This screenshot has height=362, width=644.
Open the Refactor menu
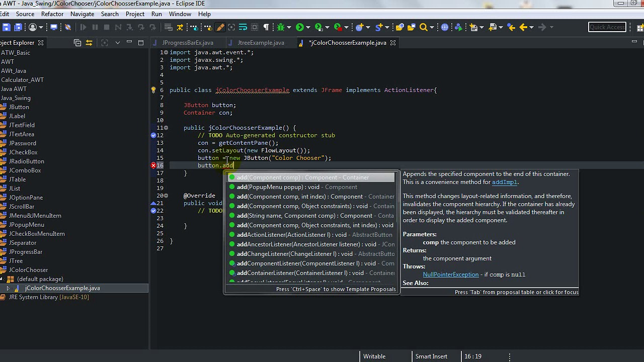(x=52, y=14)
